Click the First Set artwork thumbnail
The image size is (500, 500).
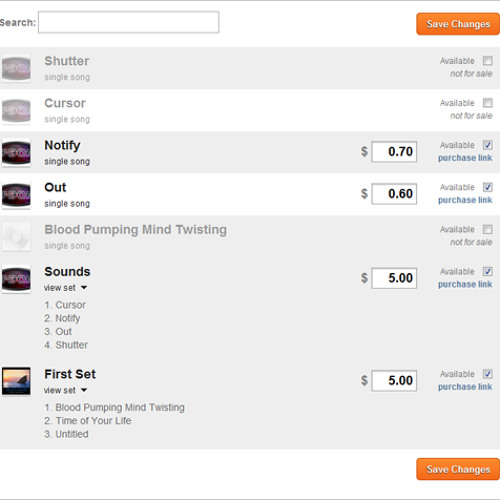[16, 381]
